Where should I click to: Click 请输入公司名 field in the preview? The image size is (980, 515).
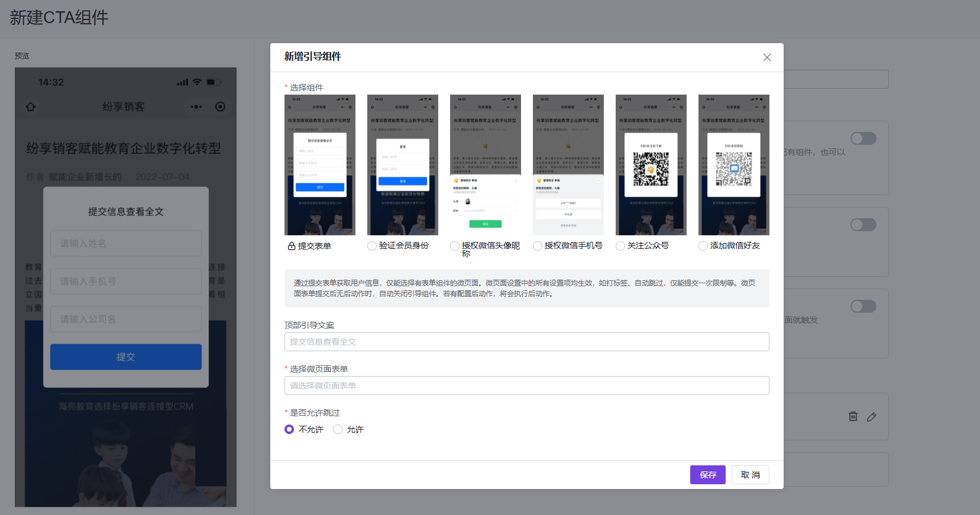(126, 319)
